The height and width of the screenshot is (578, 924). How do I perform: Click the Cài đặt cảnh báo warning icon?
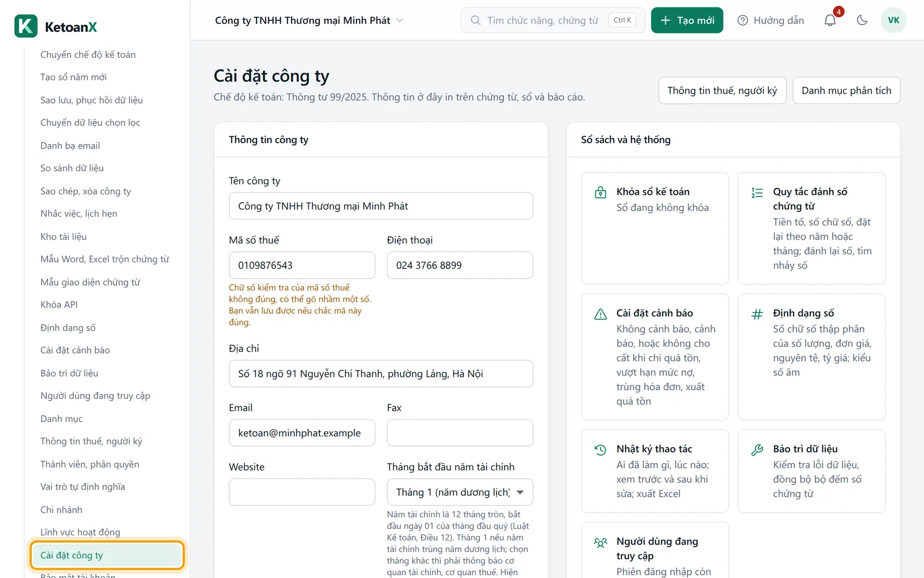coord(601,314)
